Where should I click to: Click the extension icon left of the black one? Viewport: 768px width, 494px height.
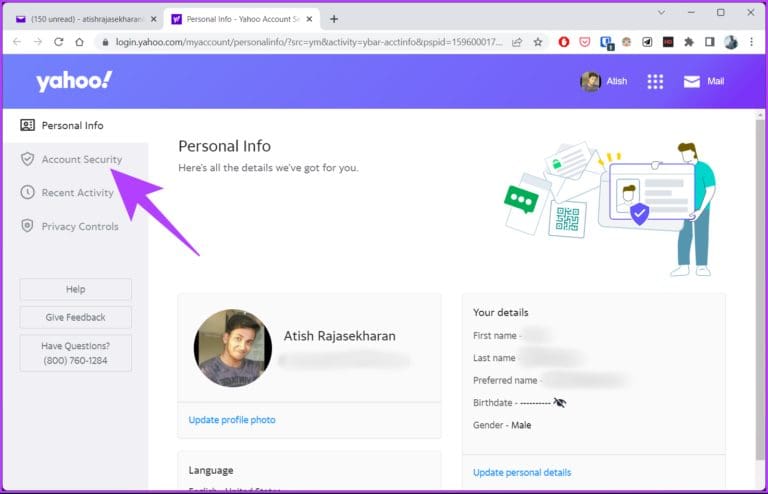pyautogui.click(x=647, y=42)
